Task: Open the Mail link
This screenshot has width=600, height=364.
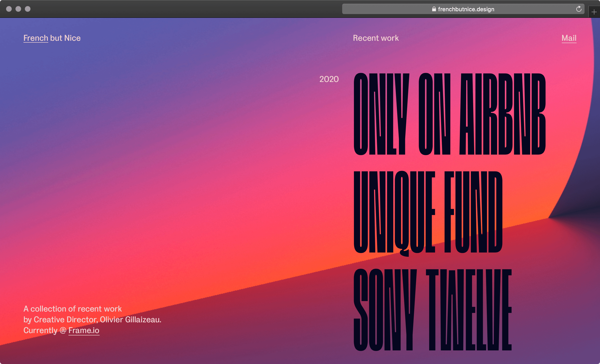Action: tap(569, 38)
